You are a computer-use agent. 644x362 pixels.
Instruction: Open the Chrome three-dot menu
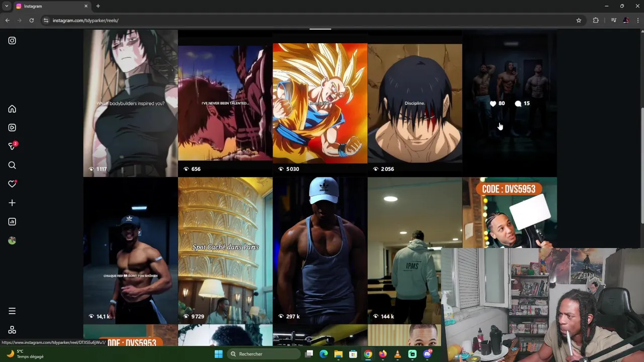(637, 21)
